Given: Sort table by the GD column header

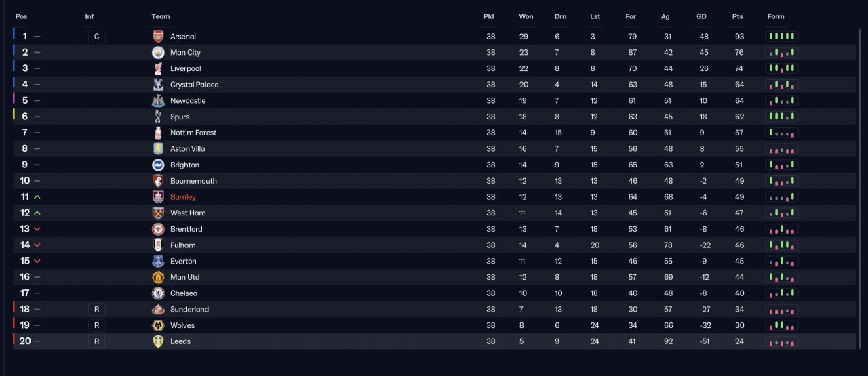Looking at the screenshot, I should (x=703, y=16).
